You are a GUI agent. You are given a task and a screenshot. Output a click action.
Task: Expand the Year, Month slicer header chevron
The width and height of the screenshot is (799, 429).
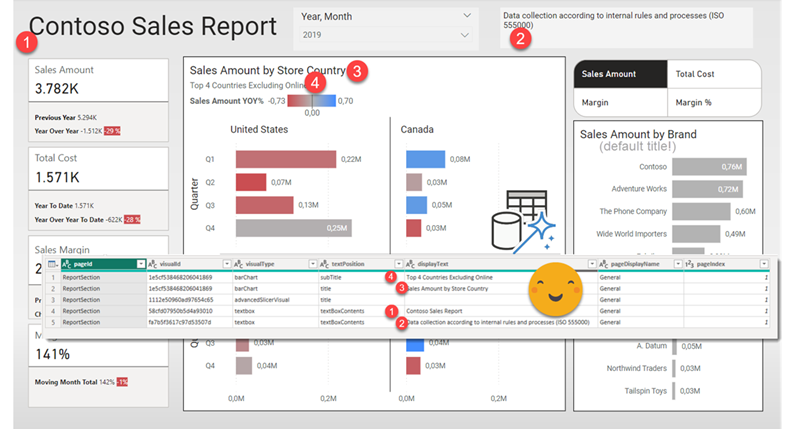467,17
